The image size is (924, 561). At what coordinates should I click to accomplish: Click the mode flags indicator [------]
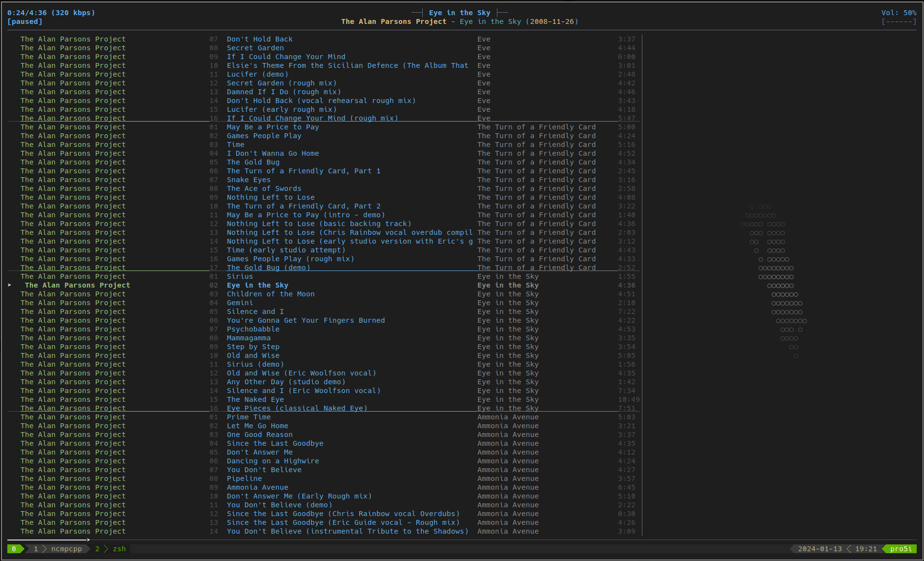[x=899, y=21]
